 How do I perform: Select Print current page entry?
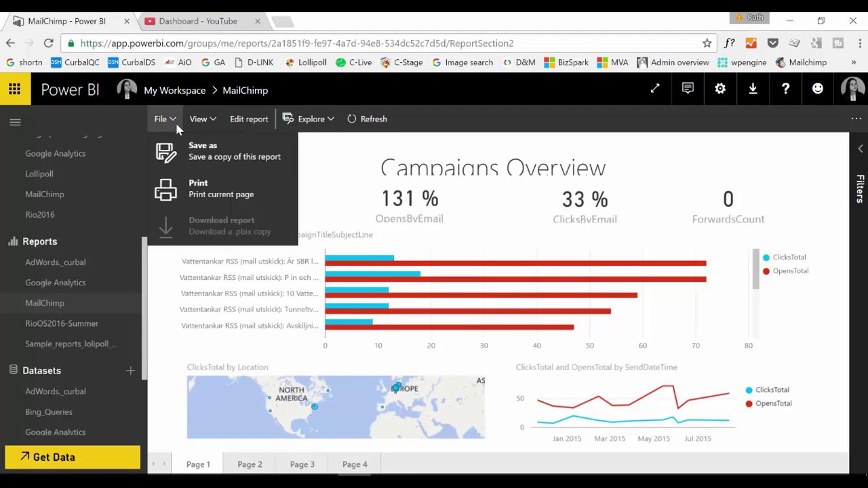[x=222, y=188]
